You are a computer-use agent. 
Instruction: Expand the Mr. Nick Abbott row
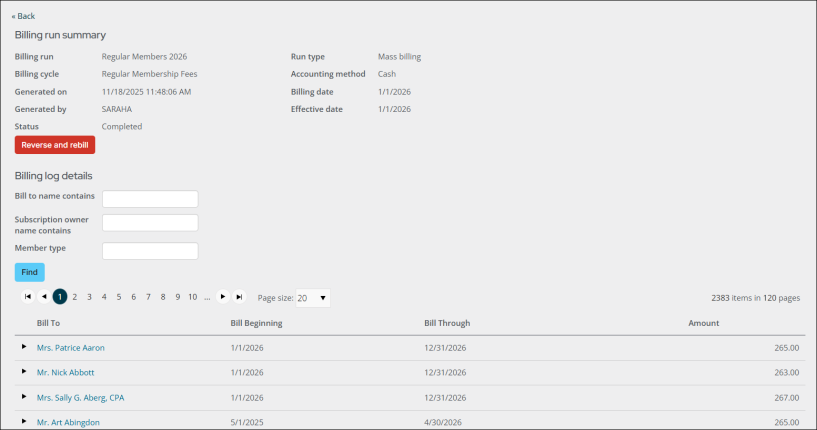click(24, 372)
